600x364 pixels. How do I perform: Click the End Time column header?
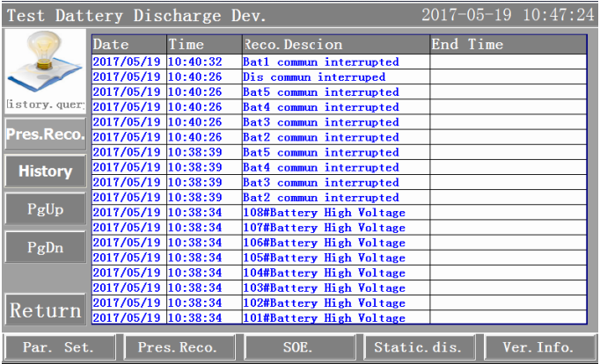point(507,45)
